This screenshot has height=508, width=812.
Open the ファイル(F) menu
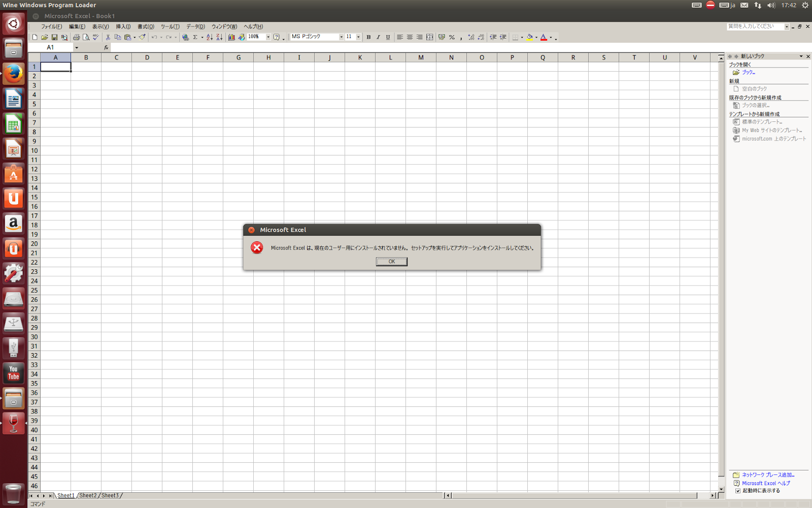pyautogui.click(x=51, y=26)
